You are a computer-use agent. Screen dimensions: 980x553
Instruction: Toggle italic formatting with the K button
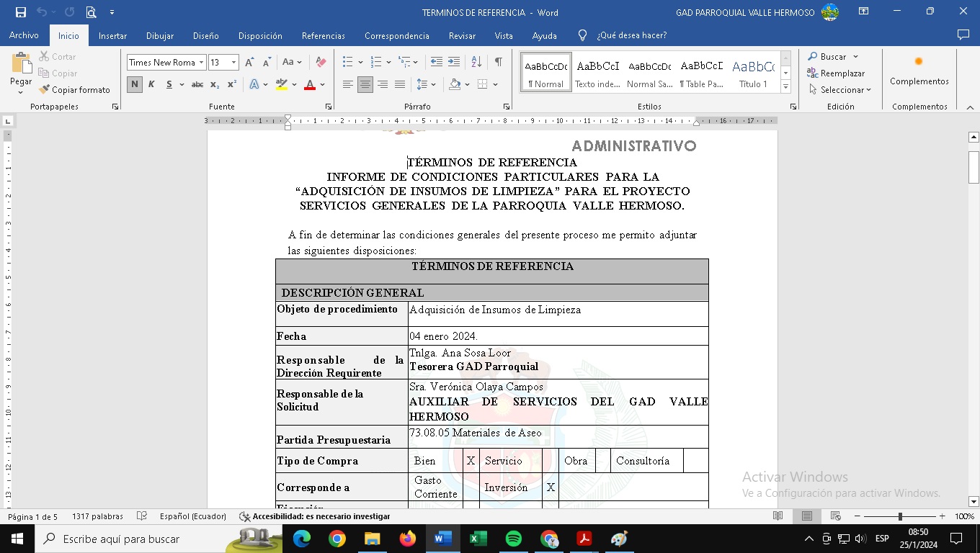pos(151,84)
